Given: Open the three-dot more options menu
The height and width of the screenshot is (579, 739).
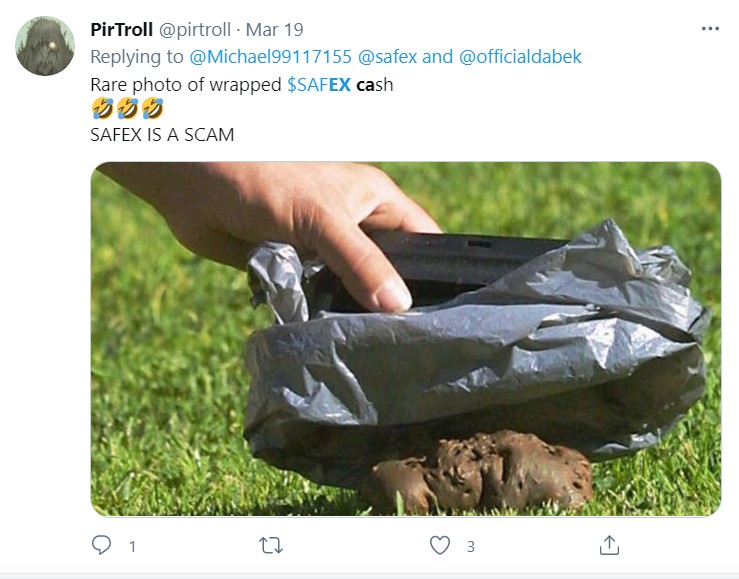Looking at the screenshot, I should coord(710,29).
